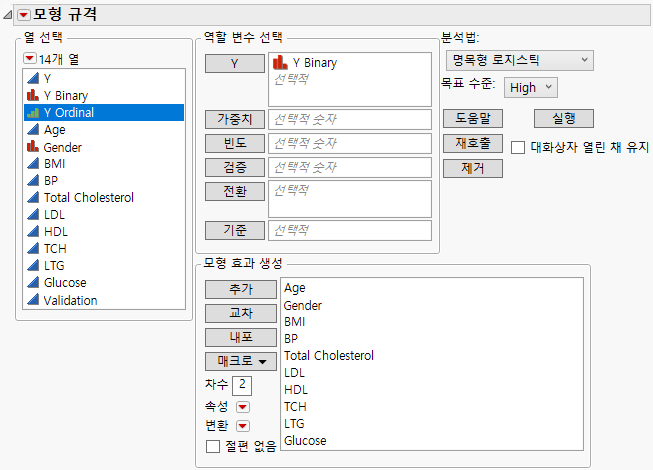Click the nominal icon beside Y Binary in column list

[x=33, y=95]
